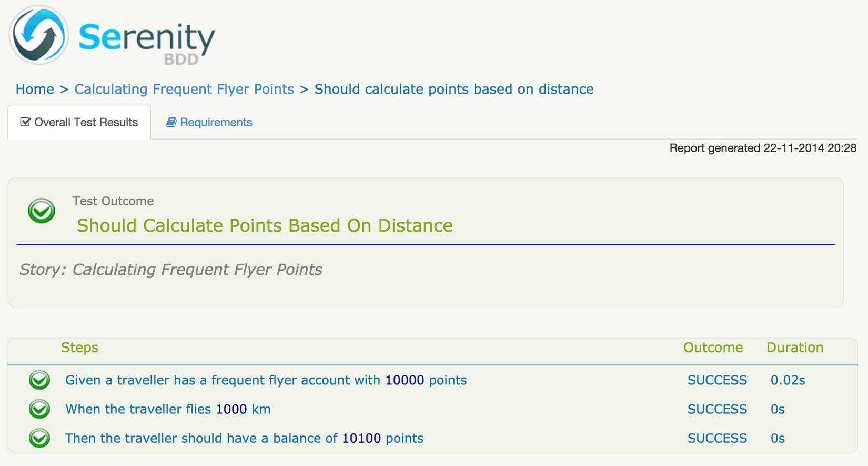Click the Steps column header

click(x=79, y=348)
